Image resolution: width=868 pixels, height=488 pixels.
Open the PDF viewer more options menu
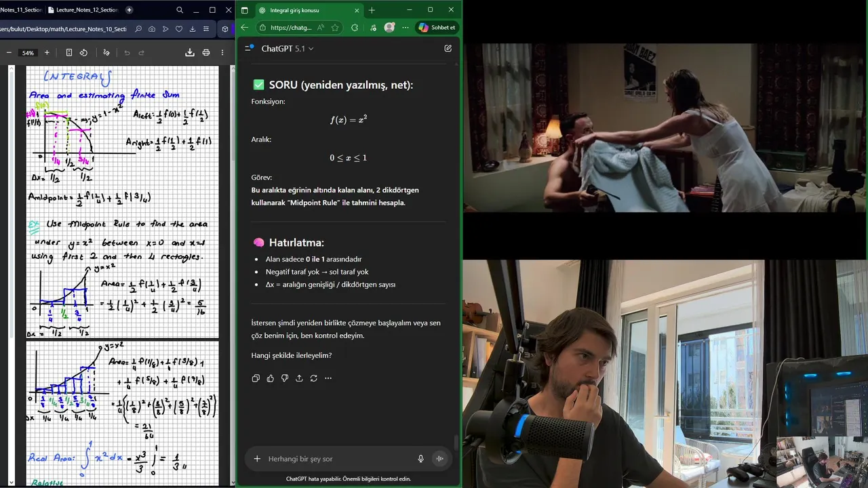pos(222,52)
